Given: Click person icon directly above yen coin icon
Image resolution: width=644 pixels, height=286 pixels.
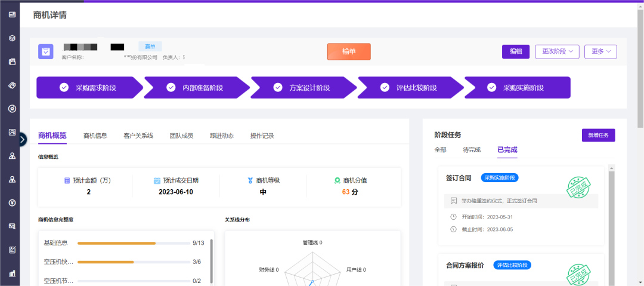Looking at the screenshot, I should coord(13,179).
